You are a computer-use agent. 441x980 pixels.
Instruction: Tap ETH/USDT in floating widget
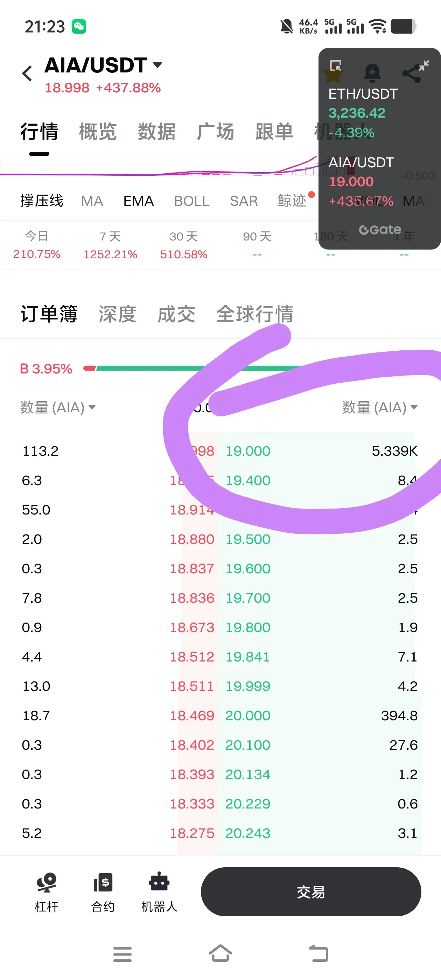click(x=363, y=94)
